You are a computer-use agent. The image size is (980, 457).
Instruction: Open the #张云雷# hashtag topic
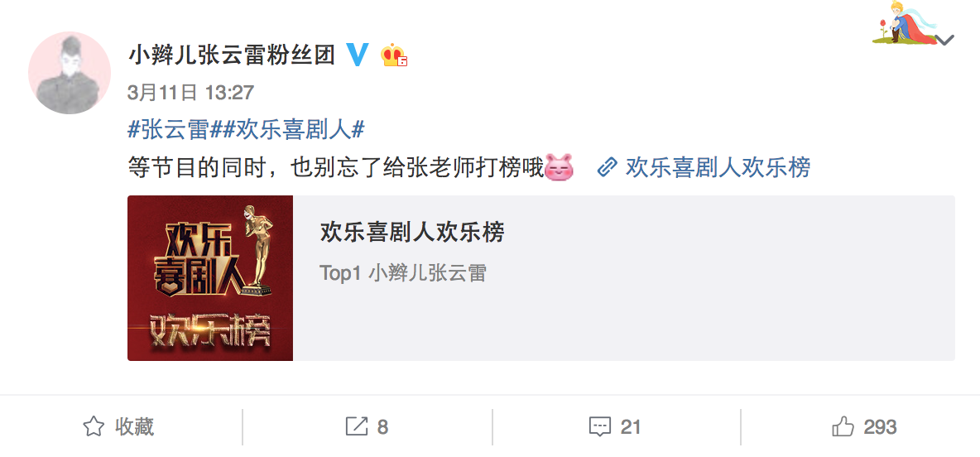pyautogui.click(x=168, y=131)
